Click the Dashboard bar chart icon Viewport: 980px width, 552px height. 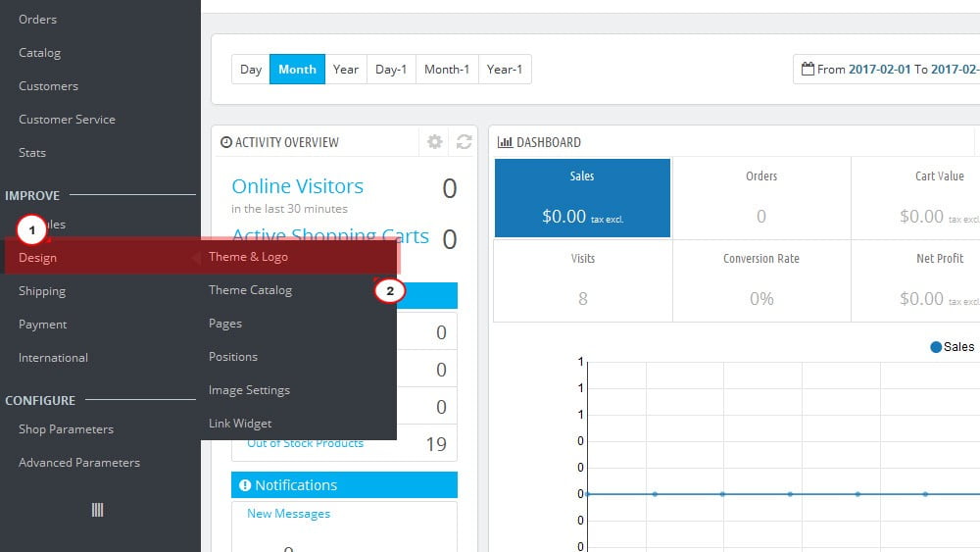point(505,142)
